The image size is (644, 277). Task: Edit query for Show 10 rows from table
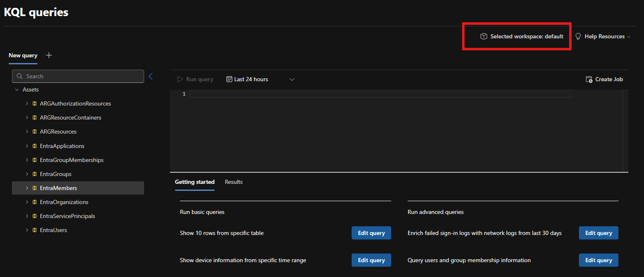pyautogui.click(x=371, y=233)
